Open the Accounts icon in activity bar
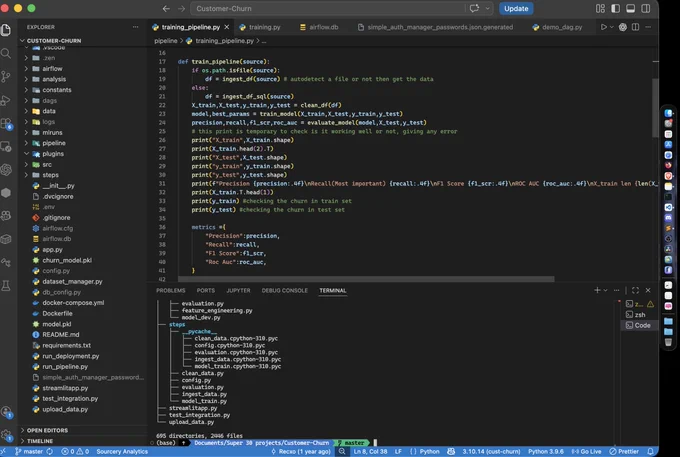Screen dimensions: 680x457 [x=6, y=411]
